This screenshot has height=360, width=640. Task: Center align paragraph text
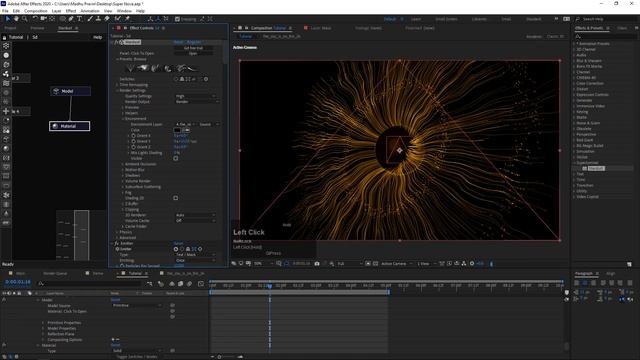tap(585, 282)
